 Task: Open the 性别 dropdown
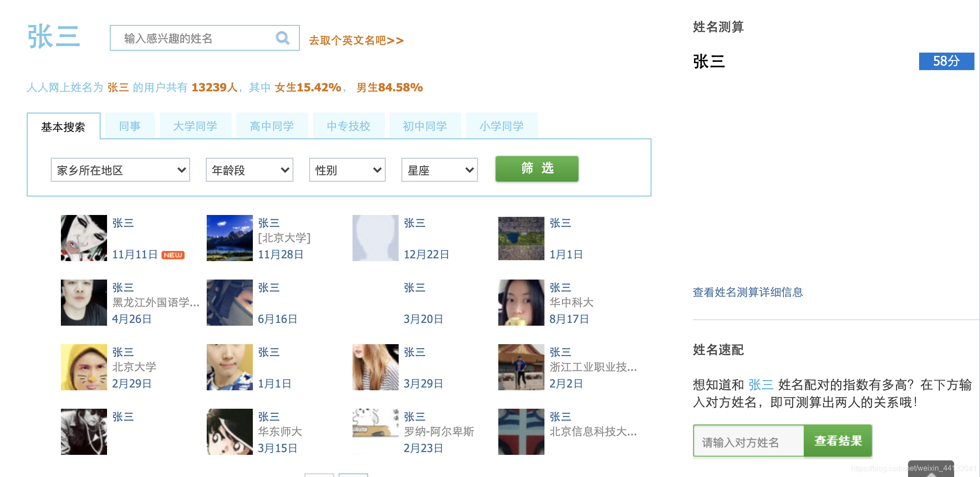pos(347,170)
